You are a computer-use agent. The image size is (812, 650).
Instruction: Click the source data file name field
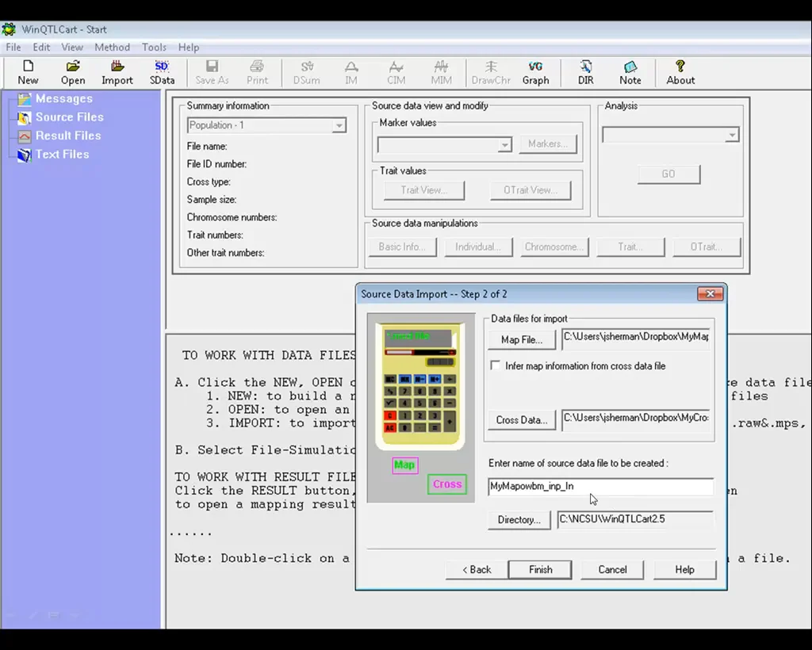(601, 487)
